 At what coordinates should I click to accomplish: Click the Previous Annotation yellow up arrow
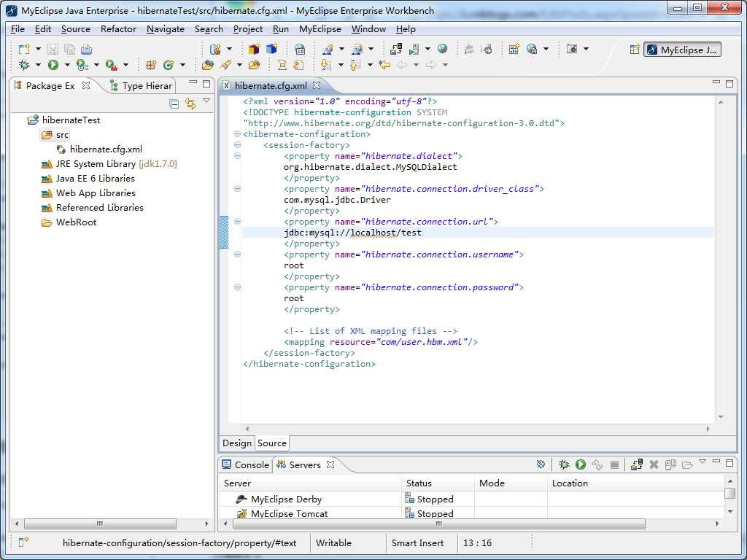click(x=355, y=65)
